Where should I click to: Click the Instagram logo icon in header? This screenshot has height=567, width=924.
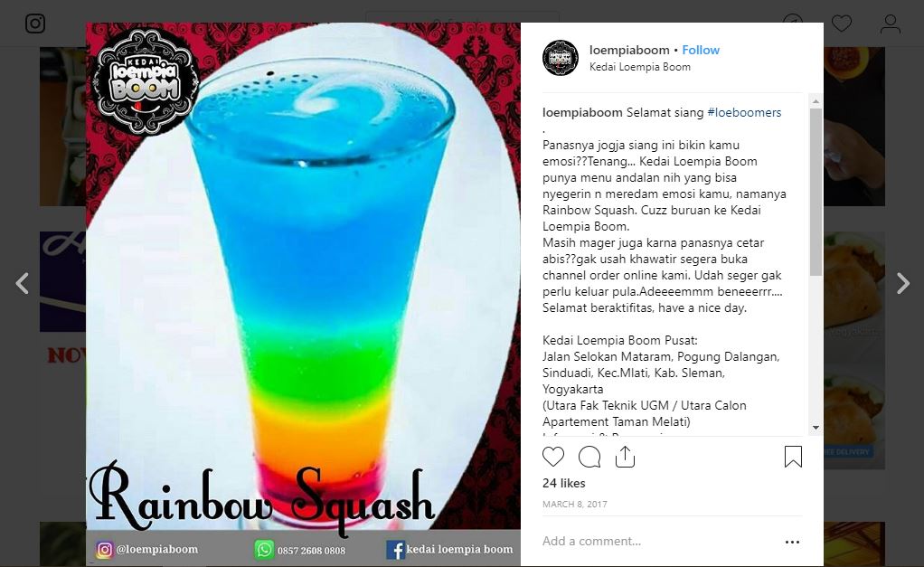35,24
